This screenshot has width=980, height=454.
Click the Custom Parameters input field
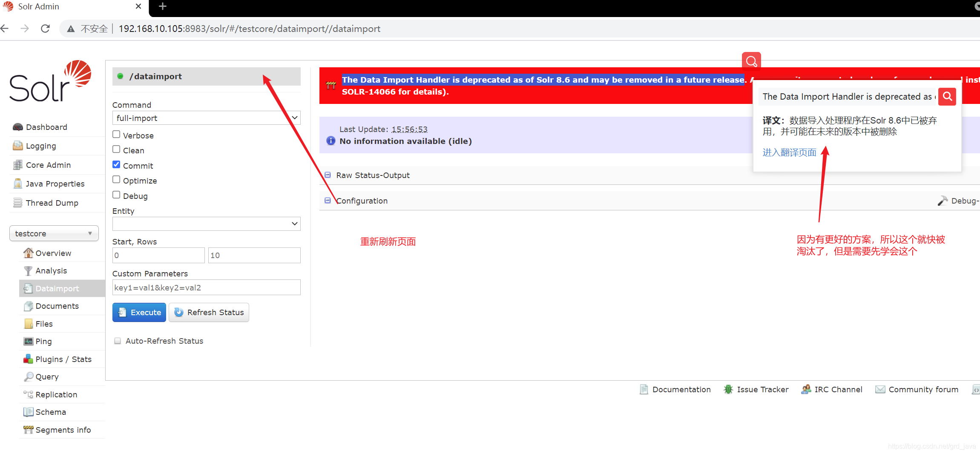(206, 287)
